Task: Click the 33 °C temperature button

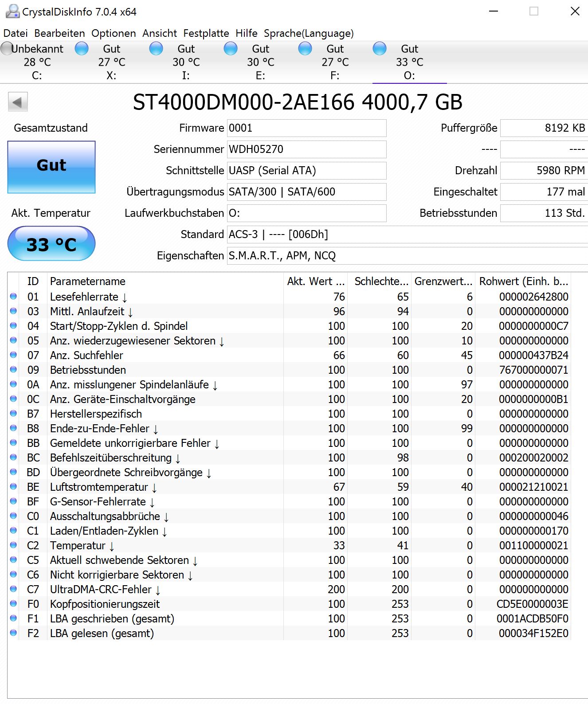Action: (51, 243)
